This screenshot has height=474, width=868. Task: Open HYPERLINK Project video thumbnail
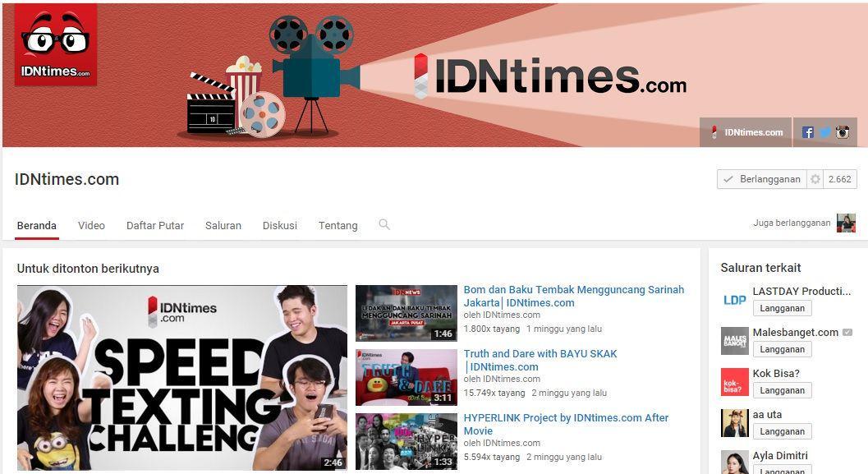pyautogui.click(x=406, y=441)
